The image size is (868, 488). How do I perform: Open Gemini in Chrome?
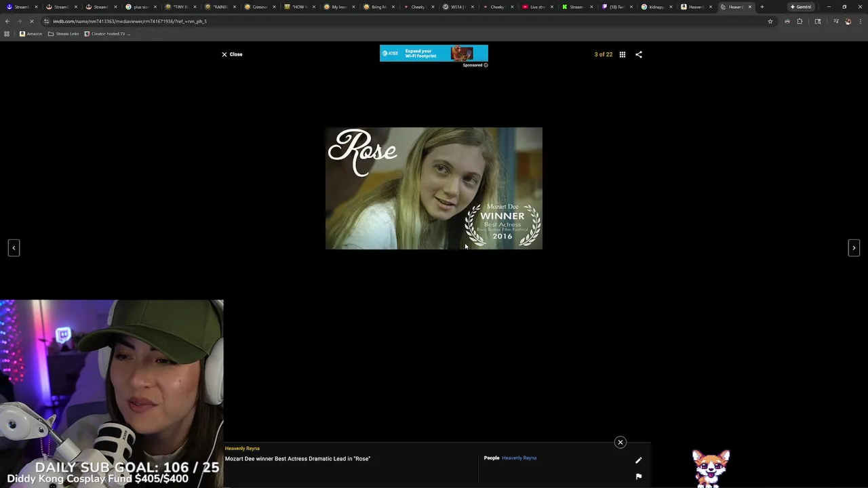pos(800,7)
